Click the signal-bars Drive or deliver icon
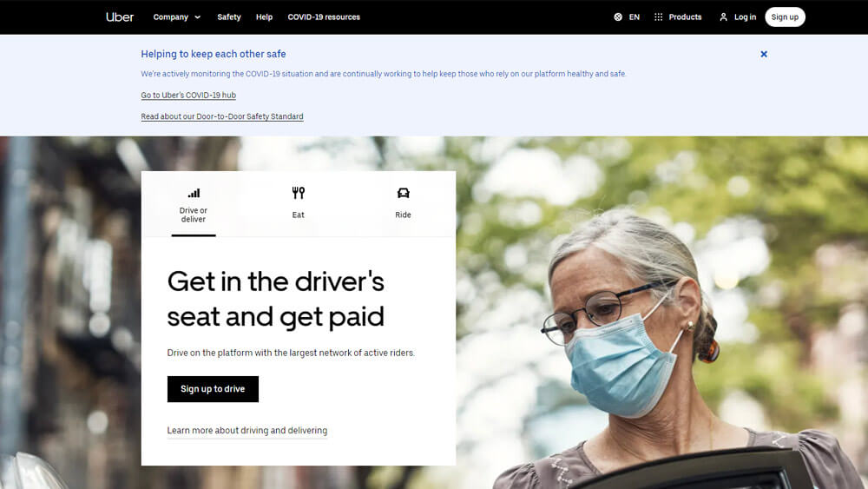Image resolution: width=868 pixels, height=489 pixels. coord(194,193)
